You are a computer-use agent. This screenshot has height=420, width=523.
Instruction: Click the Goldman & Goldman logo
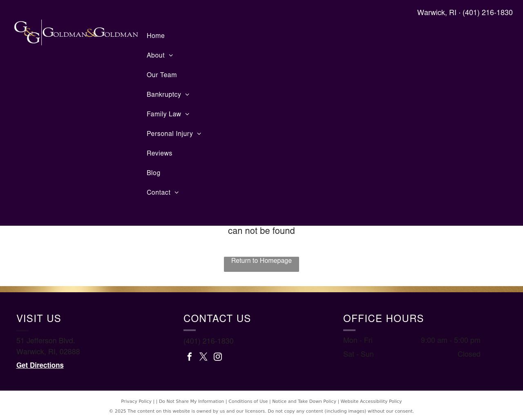pos(76,33)
